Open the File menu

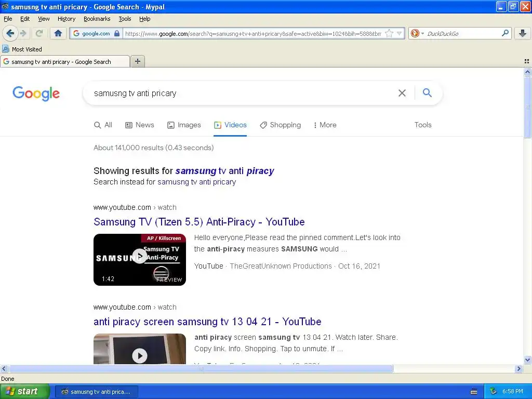click(8, 19)
